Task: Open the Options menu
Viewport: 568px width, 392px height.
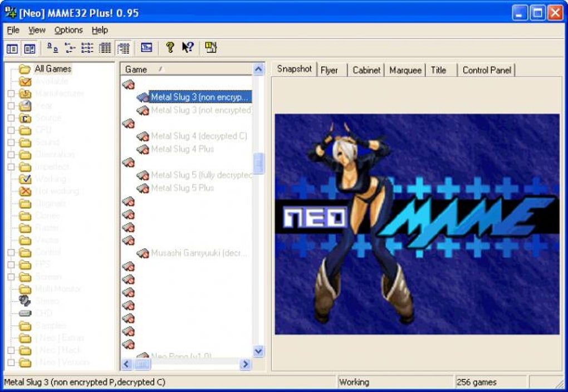Action: click(x=68, y=30)
